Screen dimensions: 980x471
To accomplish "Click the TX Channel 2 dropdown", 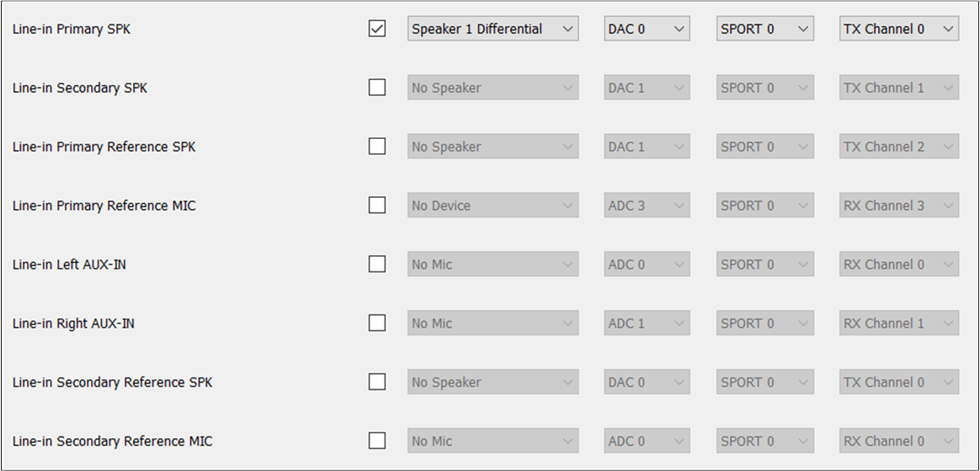I will pos(898,147).
